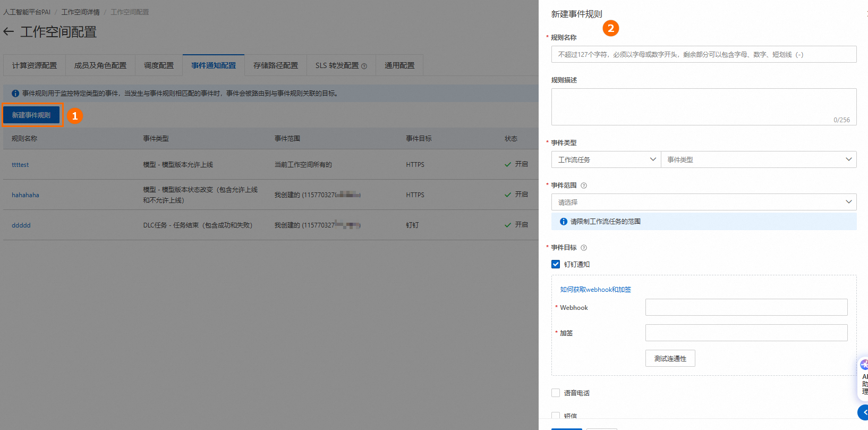Click the 事件类型 column header in table

(x=156, y=139)
